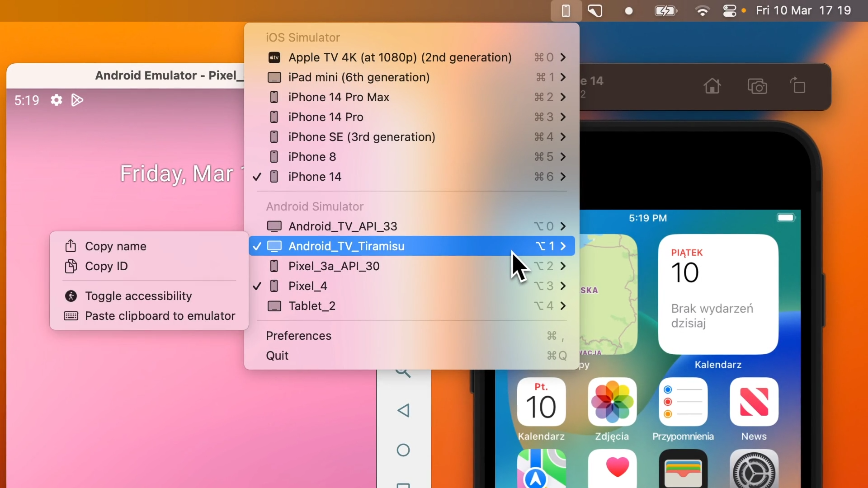Open the Przypomnienia reminders app icon
This screenshot has height=488, width=868.
point(683,402)
